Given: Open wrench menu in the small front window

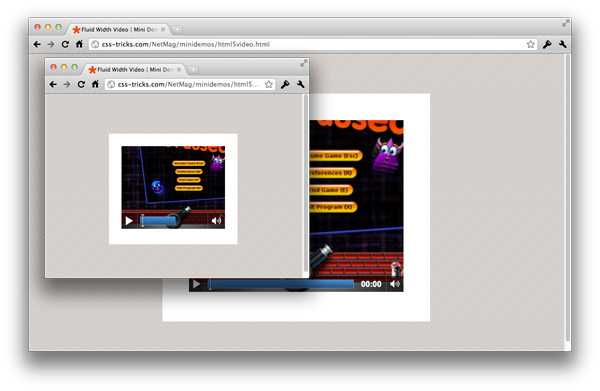Looking at the screenshot, I should 300,84.
